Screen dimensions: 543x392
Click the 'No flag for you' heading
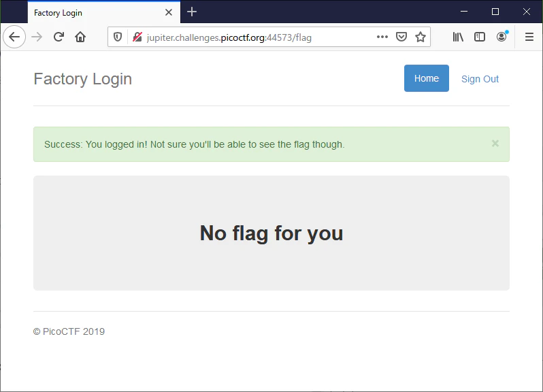point(271,233)
